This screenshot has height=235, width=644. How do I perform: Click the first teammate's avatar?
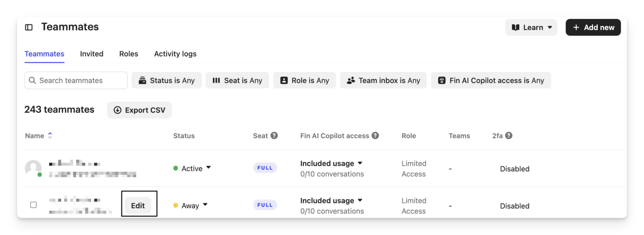coord(33,168)
